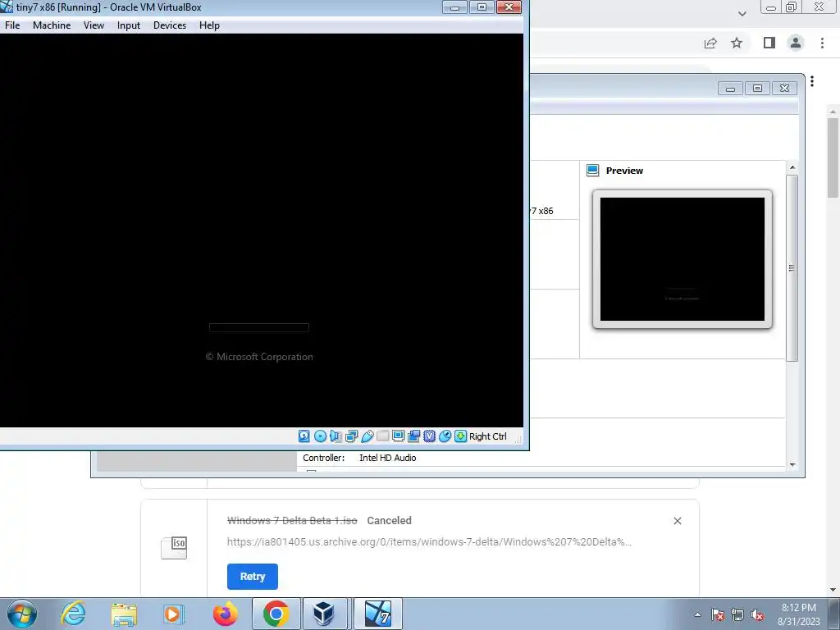Viewport: 840px width, 630px height.
Task: Click the Intel HD Audio controller text
Action: 387,458
